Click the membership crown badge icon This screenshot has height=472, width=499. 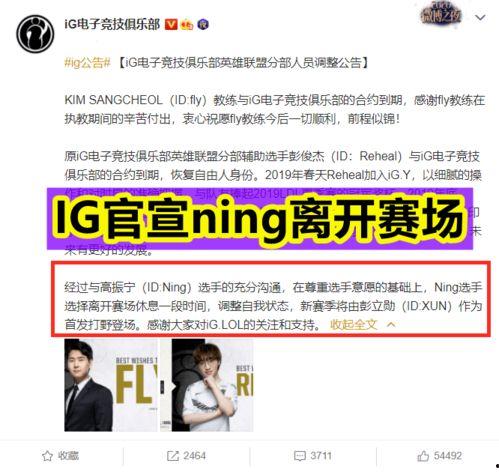pyautogui.click(x=186, y=25)
